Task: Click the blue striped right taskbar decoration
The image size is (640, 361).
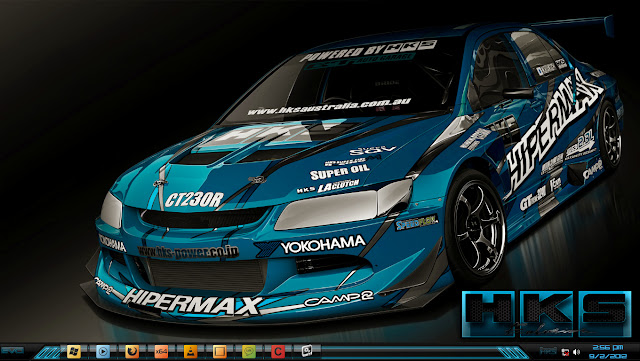Action: (x=513, y=352)
